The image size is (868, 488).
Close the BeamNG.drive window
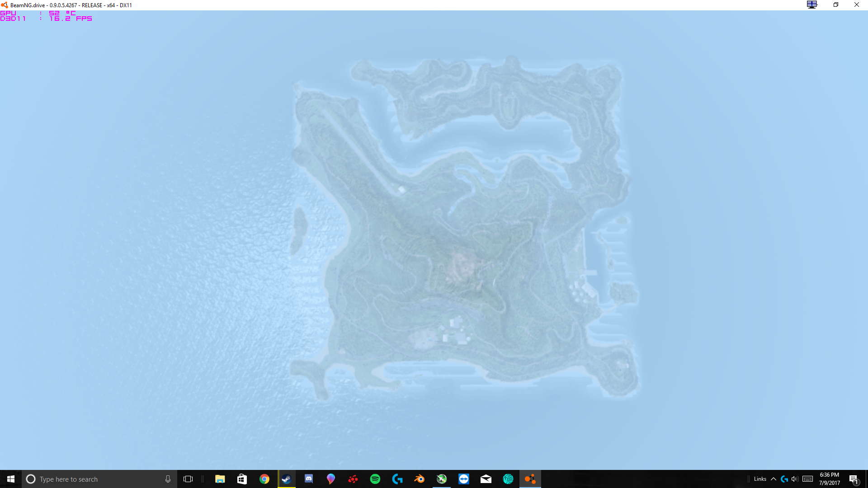coord(857,5)
